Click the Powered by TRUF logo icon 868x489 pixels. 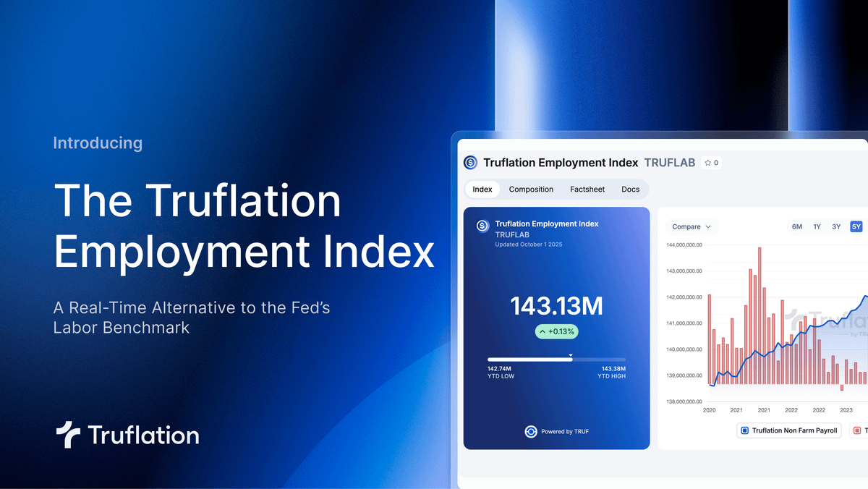click(531, 432)
